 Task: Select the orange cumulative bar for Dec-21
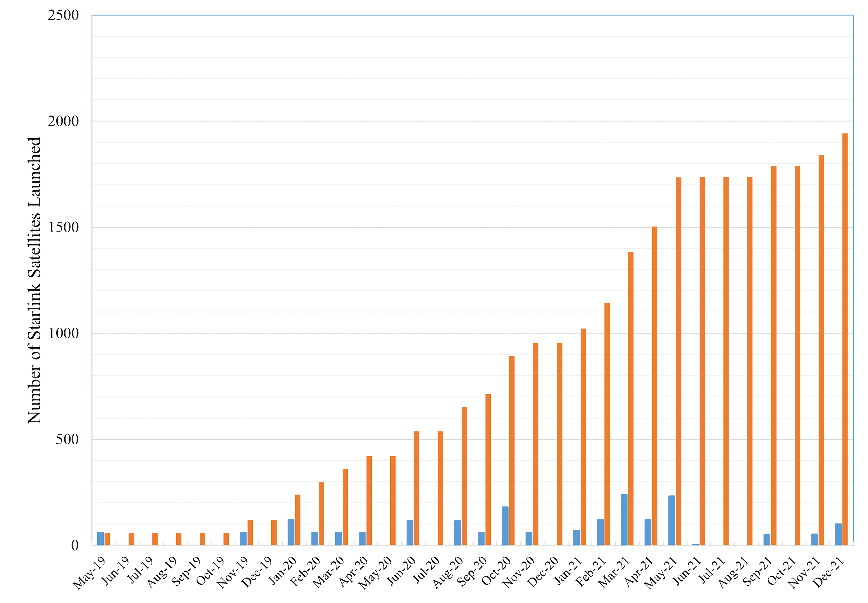tap(845, 339)
